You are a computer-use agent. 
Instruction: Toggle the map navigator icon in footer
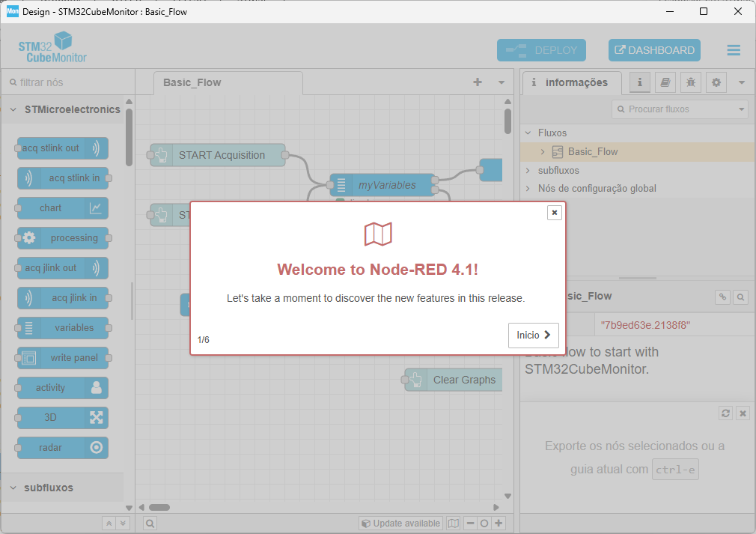pyautogui.click(x=454, y=524)
